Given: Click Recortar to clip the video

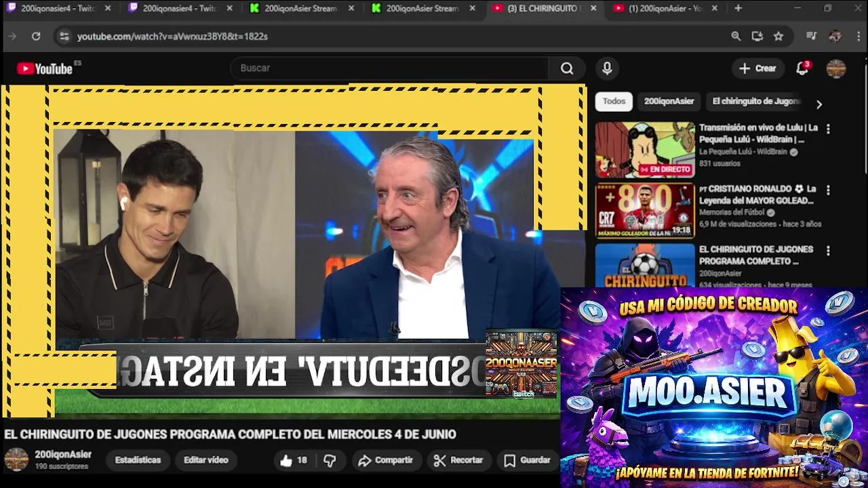Looking at the screenshot, I should [458, 460].
